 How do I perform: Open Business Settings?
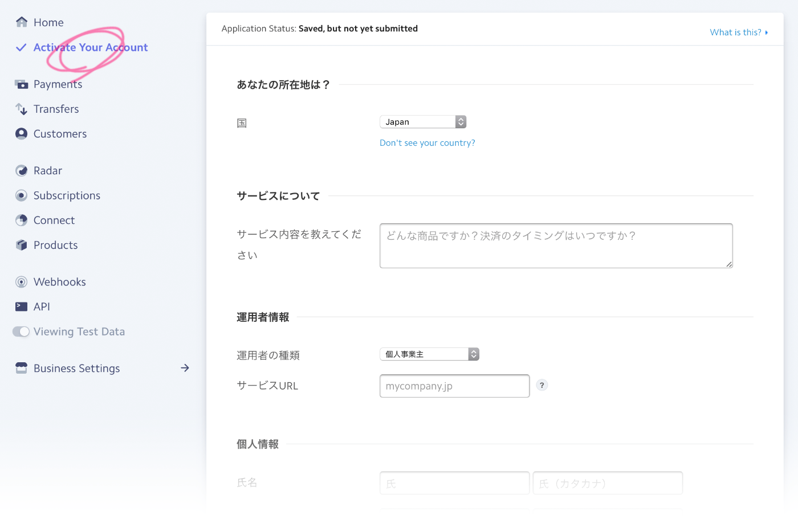pyautogui.click(x=77, y=369)
